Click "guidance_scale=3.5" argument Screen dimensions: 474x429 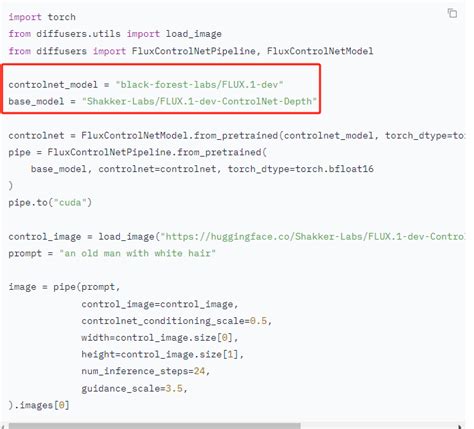pos(132,388)
